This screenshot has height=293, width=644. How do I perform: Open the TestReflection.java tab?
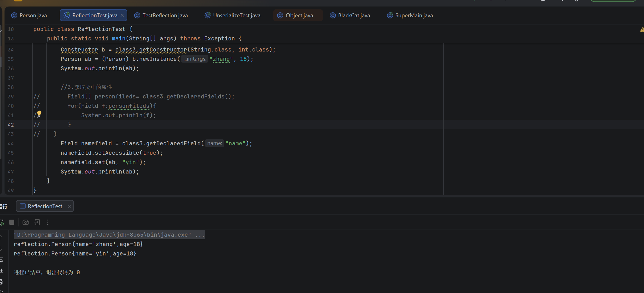(x=161, y=15)
